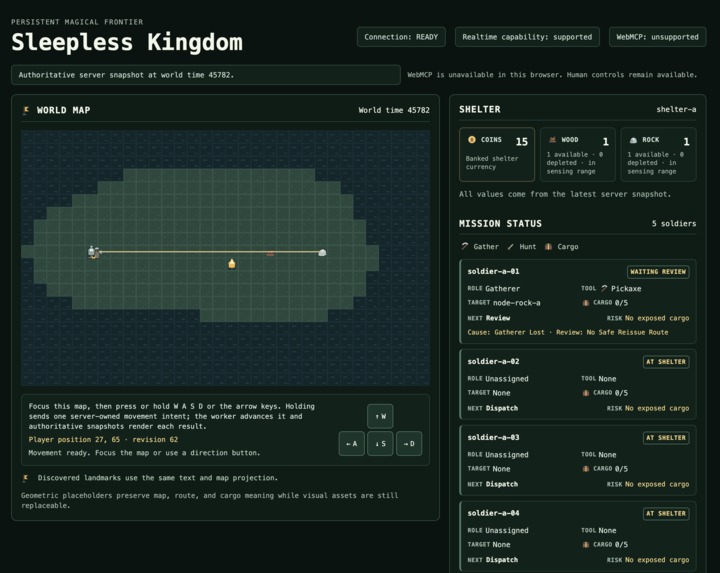Click the SHELTER heading
This screenshot has width=720, height=573.
tap(480, 109)
